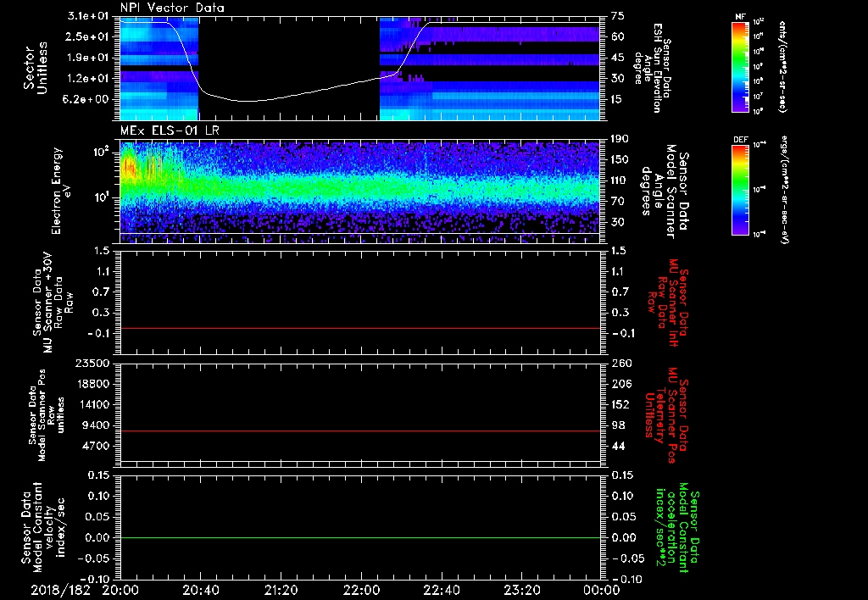Click the 260 telemetry axis tick

click(620, 363)
